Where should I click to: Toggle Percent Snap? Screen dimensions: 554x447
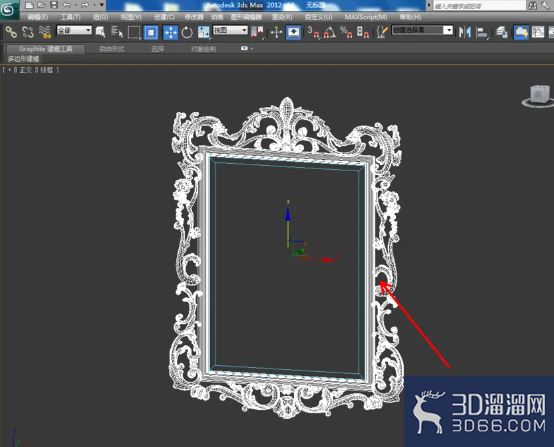coord(346,32)
